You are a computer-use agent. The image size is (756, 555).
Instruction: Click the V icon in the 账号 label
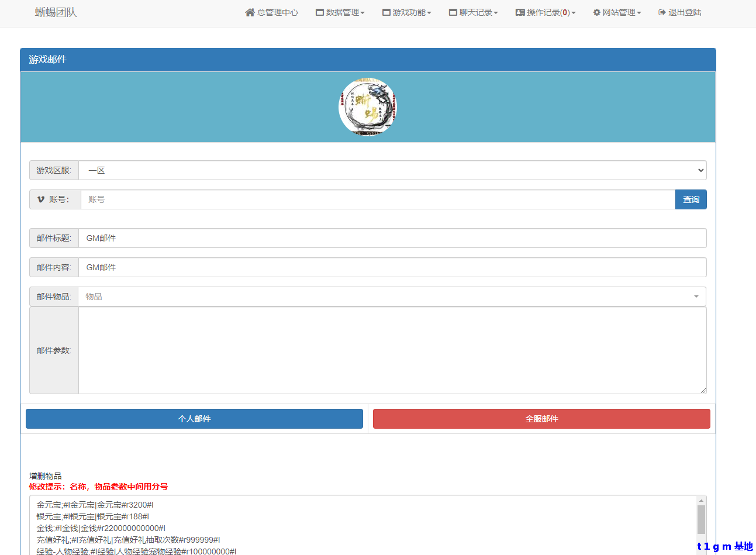[40, 199]
